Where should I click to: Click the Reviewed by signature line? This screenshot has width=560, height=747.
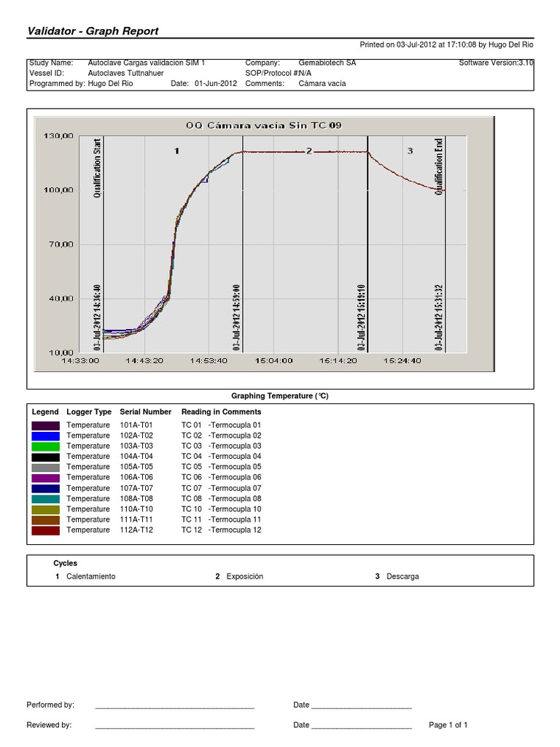pos(174,727)
